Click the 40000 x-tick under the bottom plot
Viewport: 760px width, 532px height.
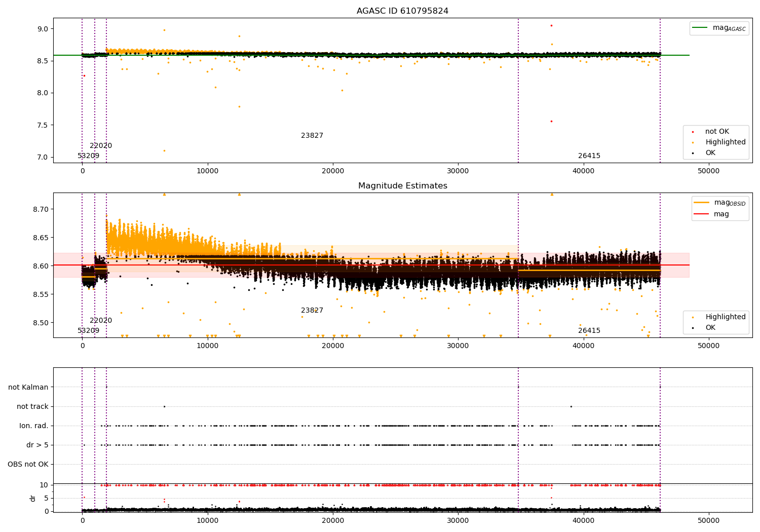click(583, 521)
